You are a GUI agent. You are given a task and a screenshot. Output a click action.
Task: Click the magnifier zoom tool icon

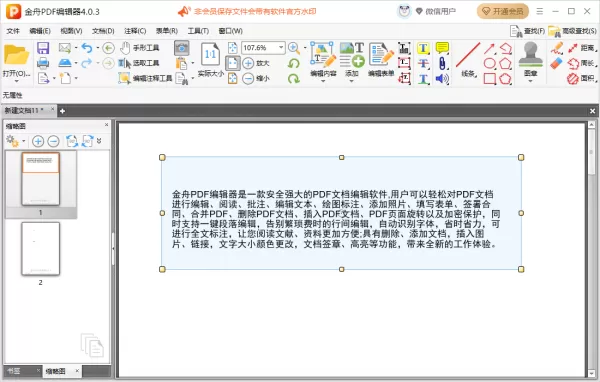293,48
